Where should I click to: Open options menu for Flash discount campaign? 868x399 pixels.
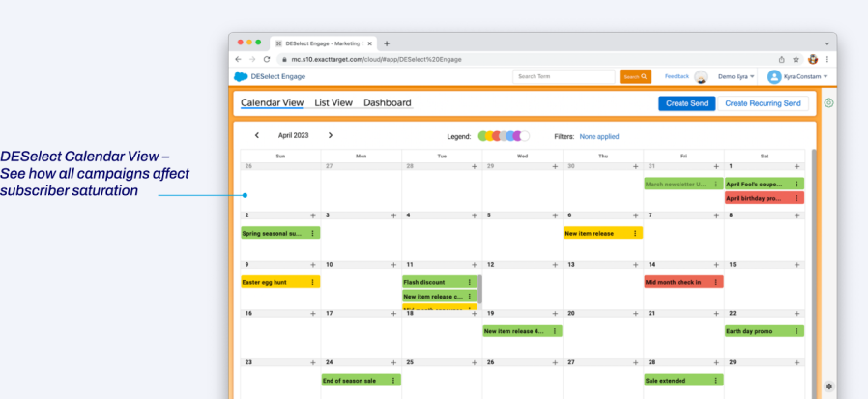pyautogui.click(x=470, y=282)
